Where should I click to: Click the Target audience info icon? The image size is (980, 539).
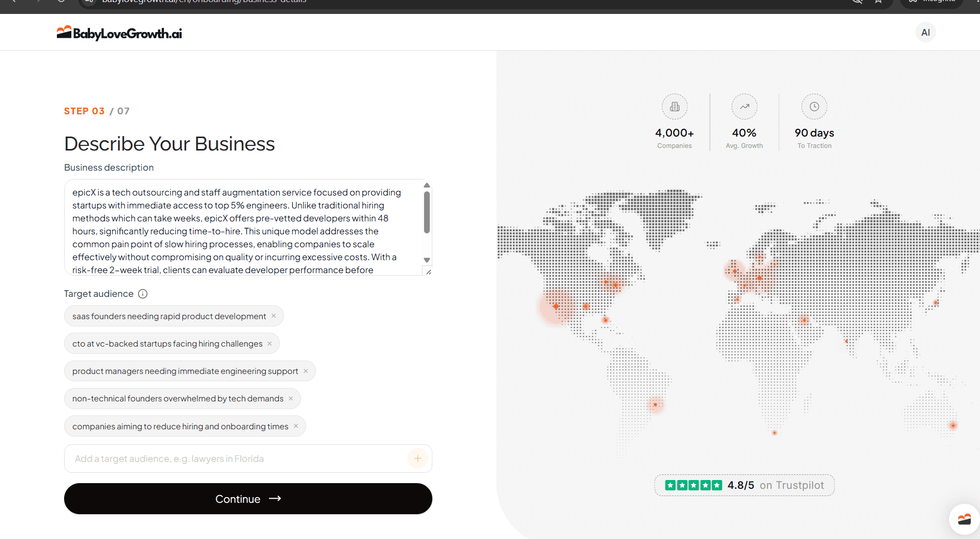tap(143, 294)
